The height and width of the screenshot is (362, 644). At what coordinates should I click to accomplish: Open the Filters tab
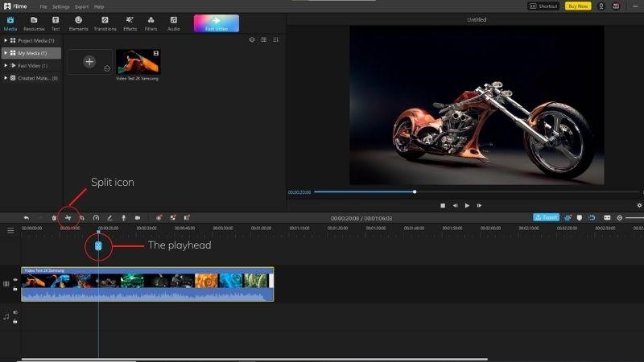(x=151, y=23)
